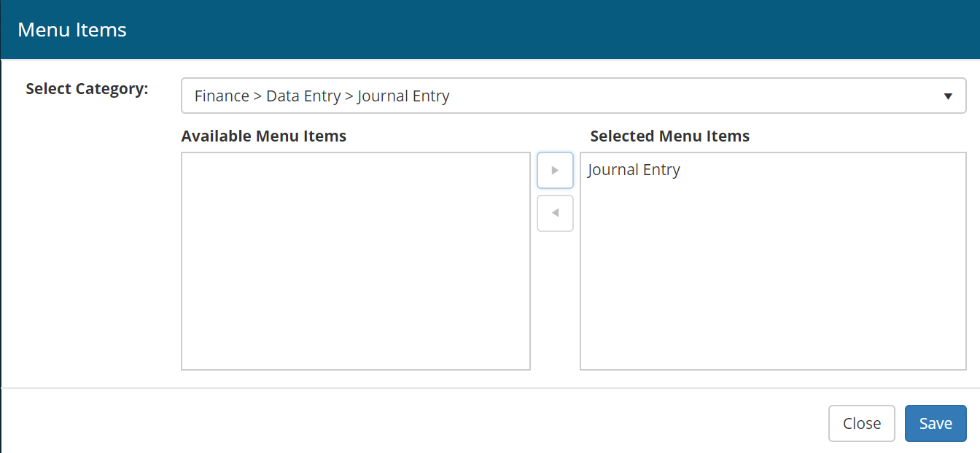Click the left arrow to remove item
Screen dimensions: 980x453
point(555,214)
